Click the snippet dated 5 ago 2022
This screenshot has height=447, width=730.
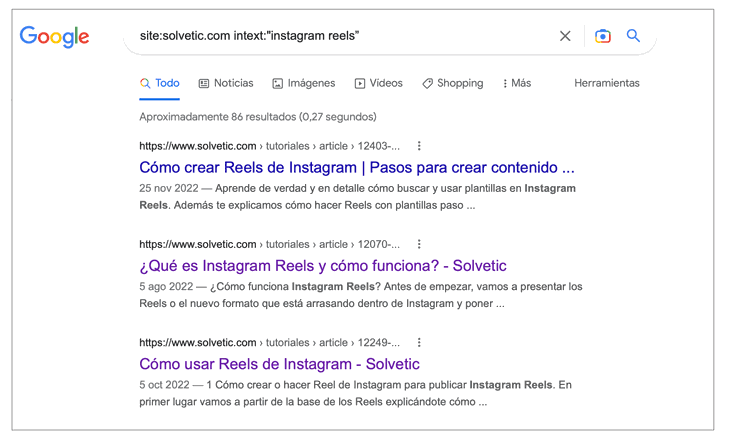pos(361,295)
